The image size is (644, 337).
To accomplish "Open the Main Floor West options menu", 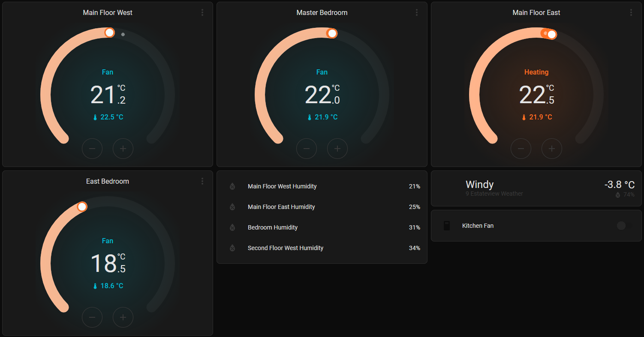I will (x=202, y=12).
